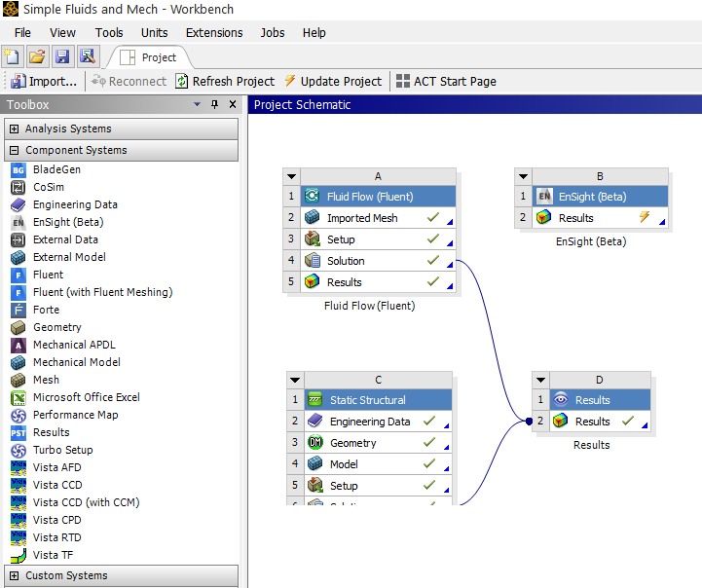Click the Mesh toolbox icon
Screen dimensions: 702x588
(x=18, y=380)
